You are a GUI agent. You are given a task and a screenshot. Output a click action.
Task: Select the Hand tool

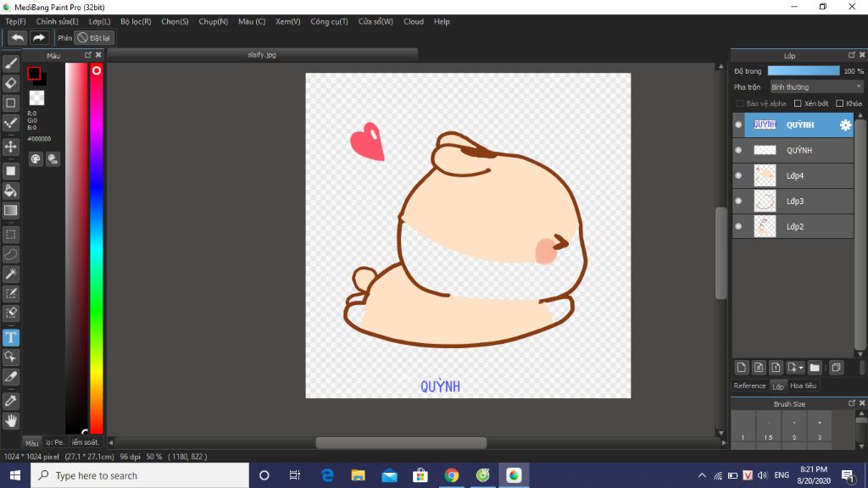pos(10,421)
